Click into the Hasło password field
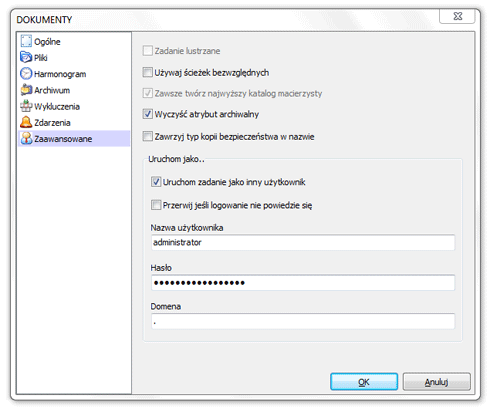 pyautogui.click(x=303, y=283)
